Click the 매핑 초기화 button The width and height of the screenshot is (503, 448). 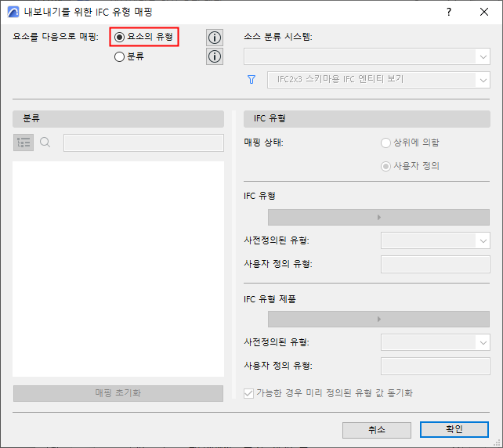pyautogui.click(x=118, y=393)
